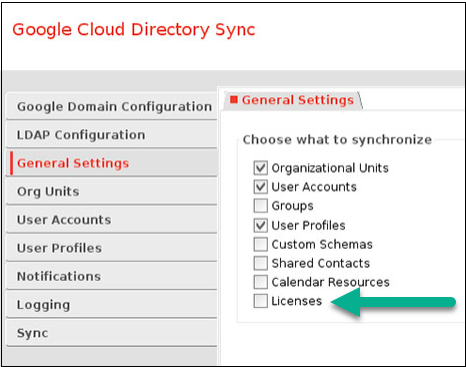The width and height of the screenshot is (466, 367).
Task: Open User Profiles in the sidebar
Action: (x=112, y=248)
